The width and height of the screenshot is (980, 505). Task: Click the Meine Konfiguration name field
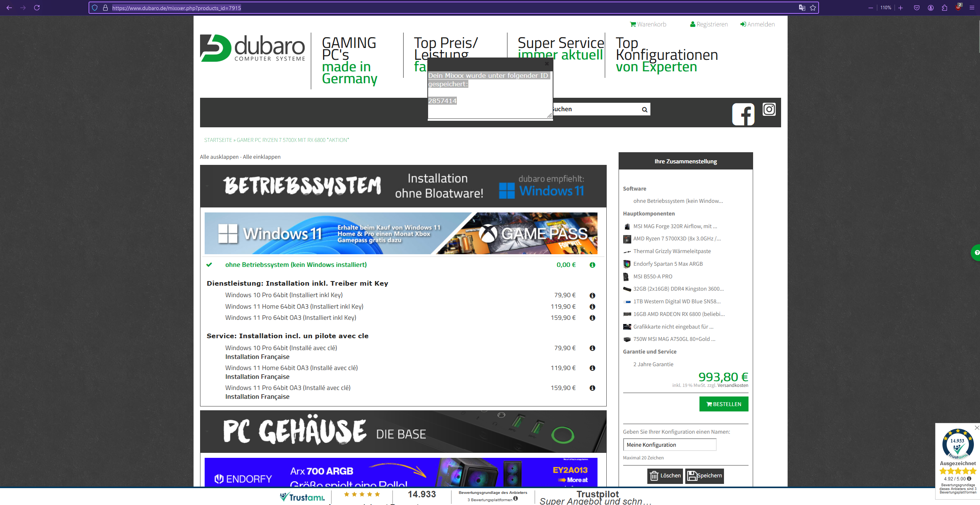[669, 445]
